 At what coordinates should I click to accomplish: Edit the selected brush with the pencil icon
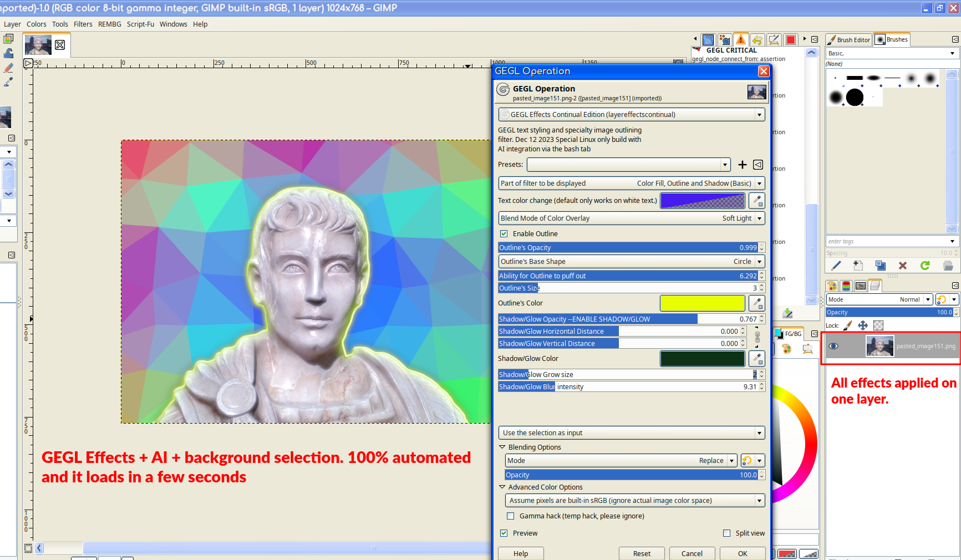[x=836, y=266]
